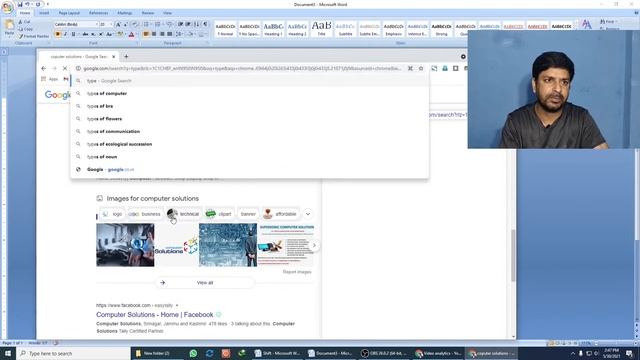The height and width of the screenshot is (360, 640).
Task: Sort paragraph text
Action: click(197, 24)
